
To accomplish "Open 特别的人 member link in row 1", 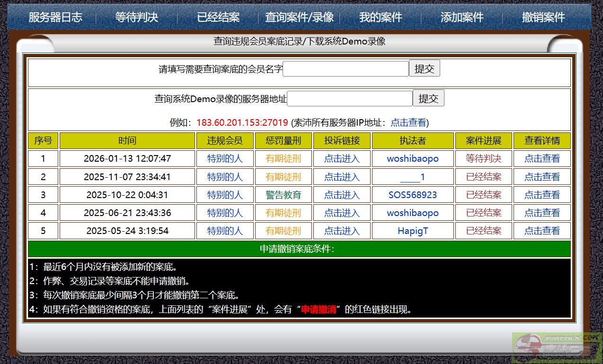I will pyautogui.click(x=225, y=159).
